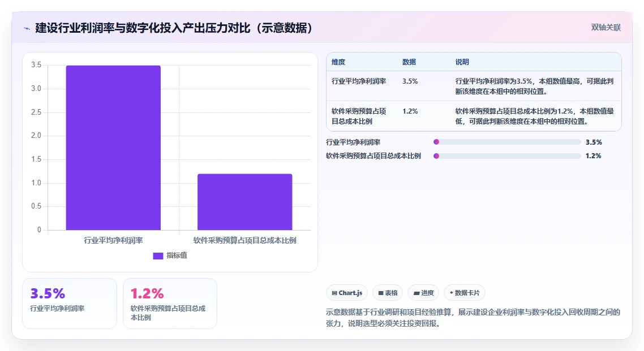Click the x-axis label 行业平均净利润率

tap(113, 240)
